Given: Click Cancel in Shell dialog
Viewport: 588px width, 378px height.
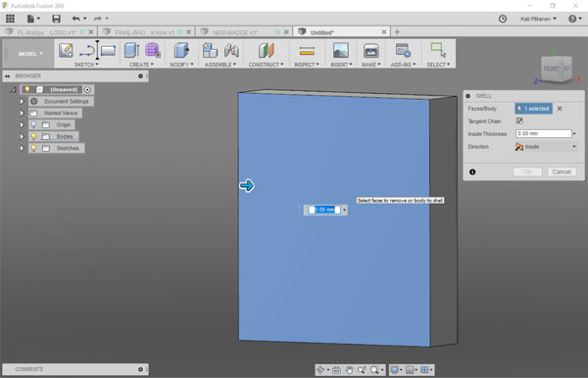Looking at the screenshot, I should pyautogui.click(x=562, y=171).
